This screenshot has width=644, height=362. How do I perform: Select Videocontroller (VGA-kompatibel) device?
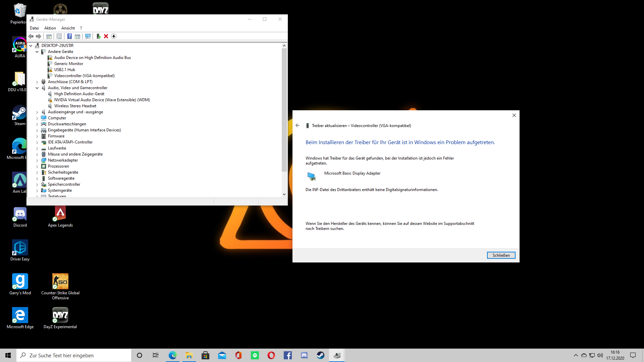(x=84, y=76)
